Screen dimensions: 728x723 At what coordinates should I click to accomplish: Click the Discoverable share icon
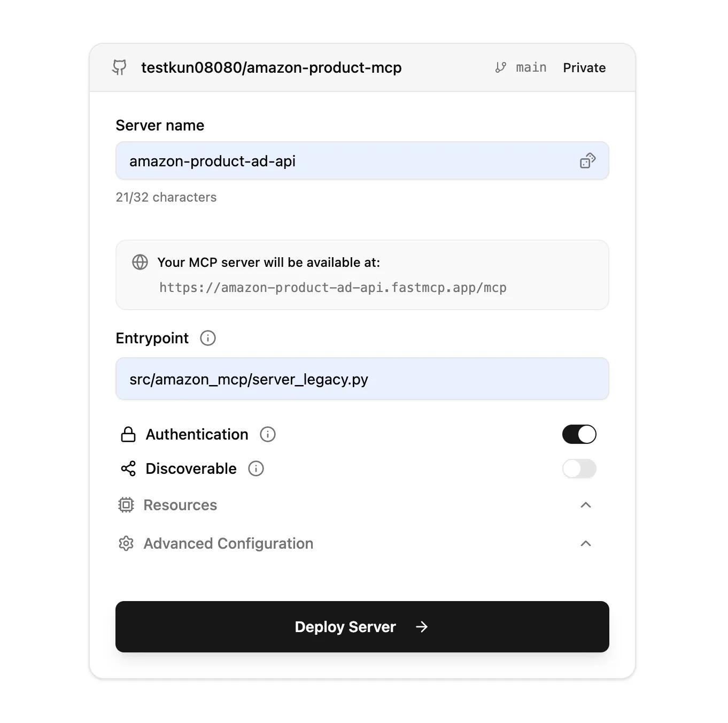point(128,468)
